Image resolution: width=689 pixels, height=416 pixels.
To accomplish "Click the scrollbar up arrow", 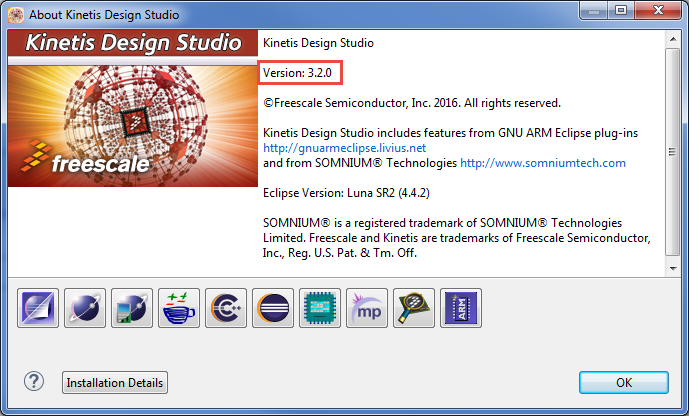I will pos(673,39).
